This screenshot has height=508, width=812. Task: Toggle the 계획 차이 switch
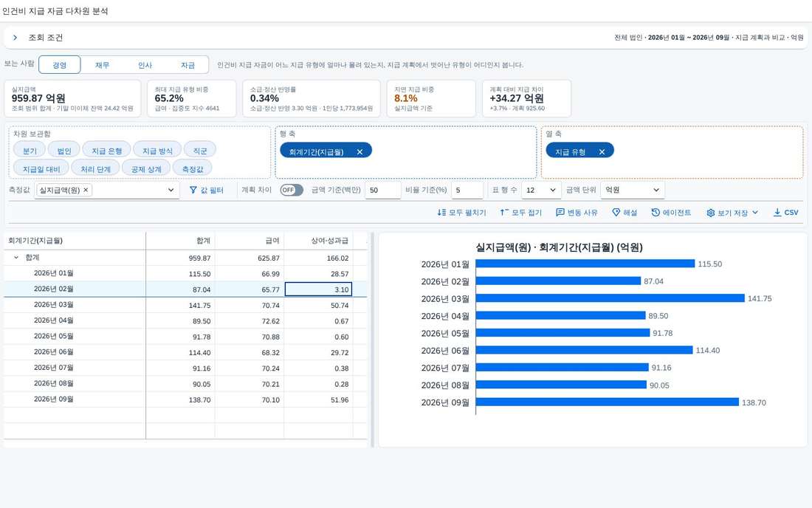(x=292, y=190)
